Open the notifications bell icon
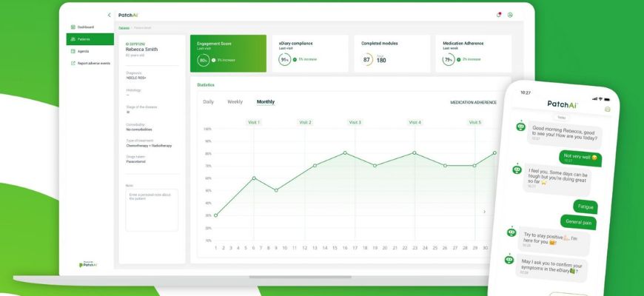 pyautogui.click(x=499, y=15)
